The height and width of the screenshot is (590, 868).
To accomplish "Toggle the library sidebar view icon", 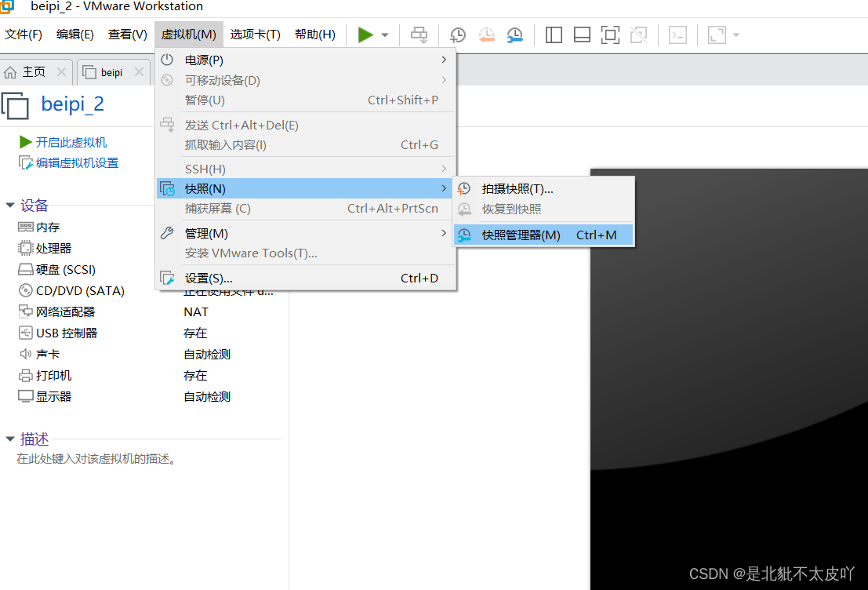I will coord(554,35).
